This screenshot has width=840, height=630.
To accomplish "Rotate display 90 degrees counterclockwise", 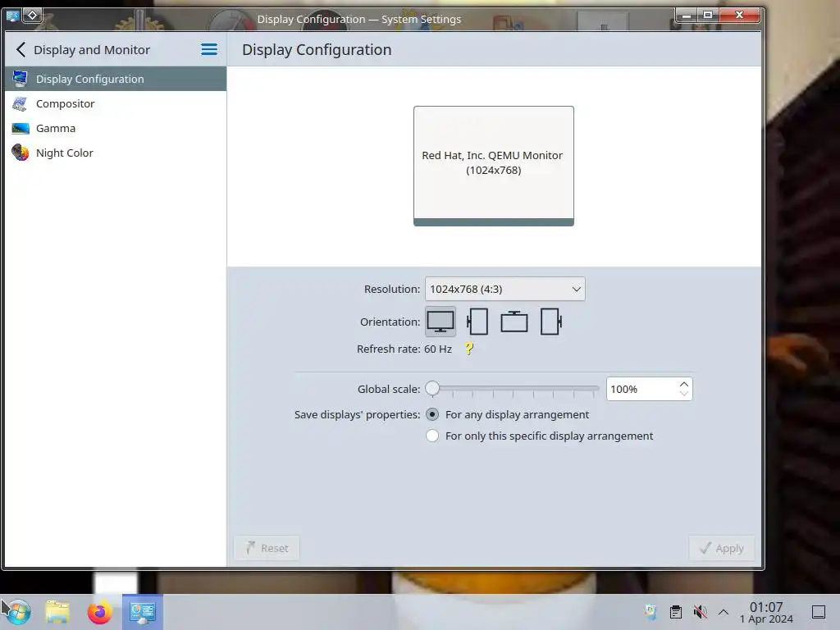I will click(x=477, y=322).
